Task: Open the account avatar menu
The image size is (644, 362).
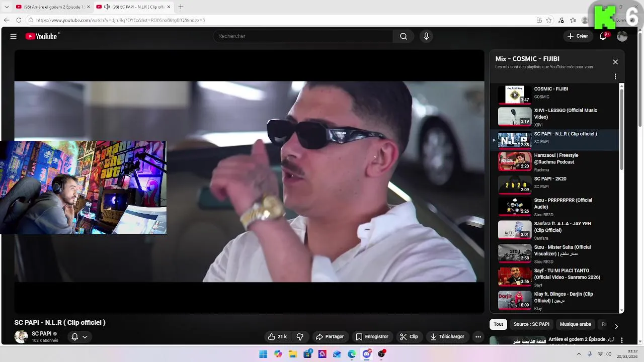Action: 622,36
